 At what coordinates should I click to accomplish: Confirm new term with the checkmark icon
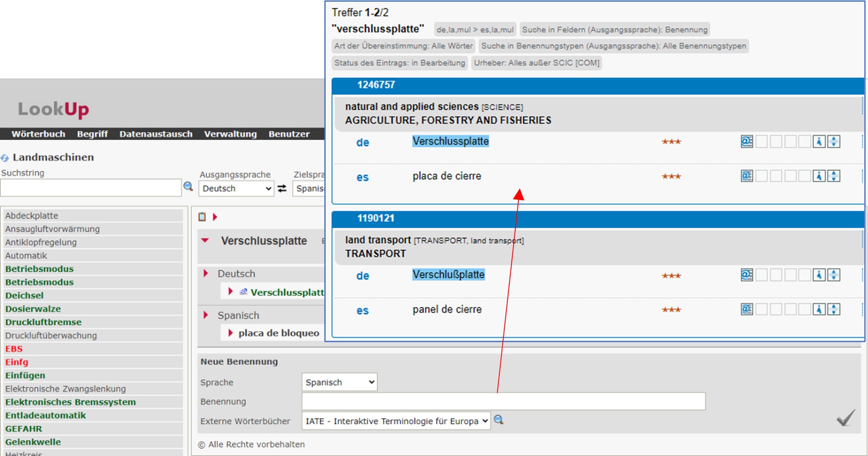tap(846, 418)
